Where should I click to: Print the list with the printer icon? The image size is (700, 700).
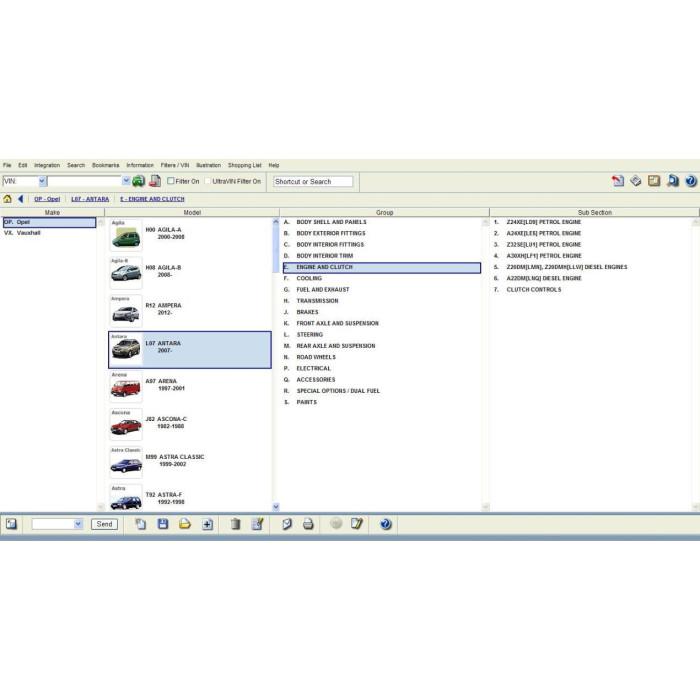coord(308,524)
